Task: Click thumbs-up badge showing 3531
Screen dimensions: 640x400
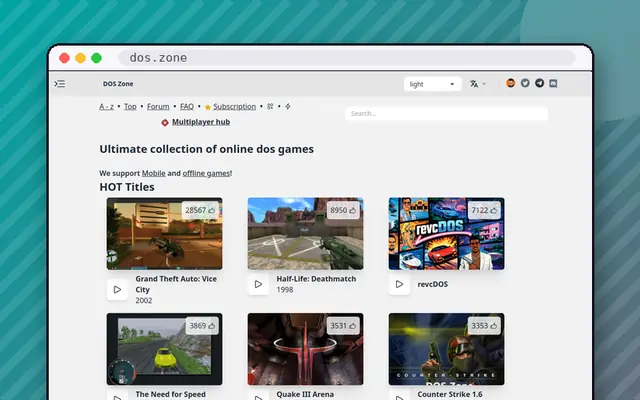Action: point(343,326)
